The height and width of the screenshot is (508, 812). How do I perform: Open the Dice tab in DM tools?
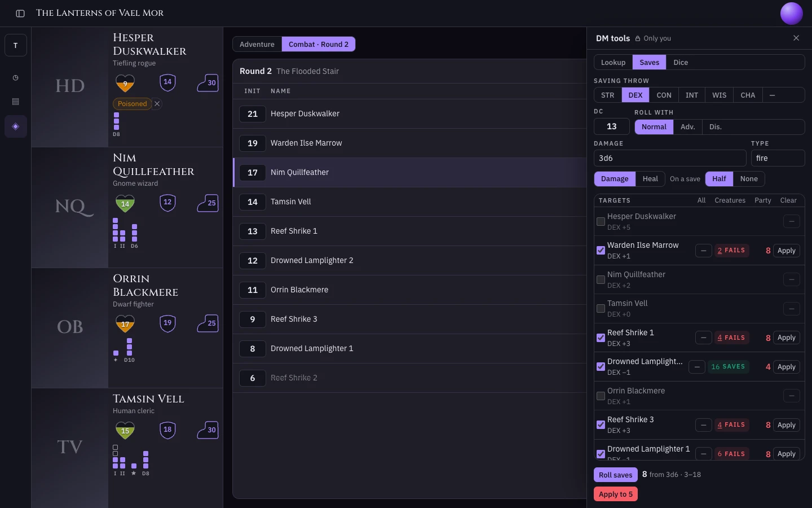pyautogui.click(x=681, y=63)
